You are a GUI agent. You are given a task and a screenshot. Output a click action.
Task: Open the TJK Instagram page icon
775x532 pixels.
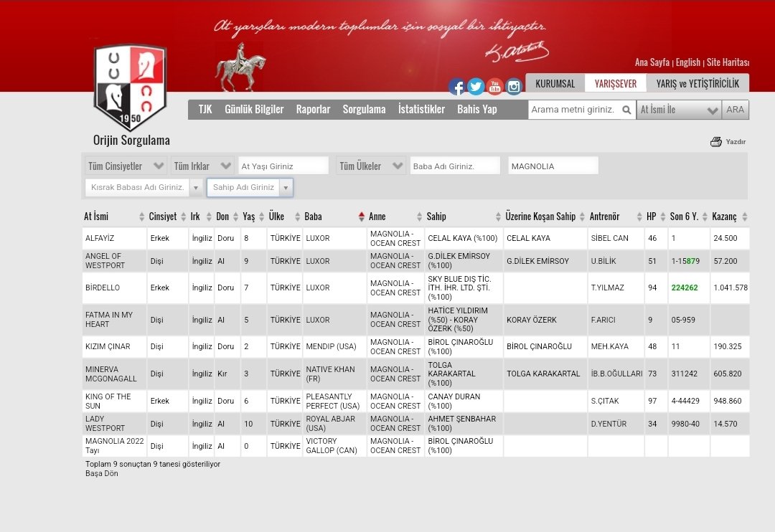coord(514,87)
